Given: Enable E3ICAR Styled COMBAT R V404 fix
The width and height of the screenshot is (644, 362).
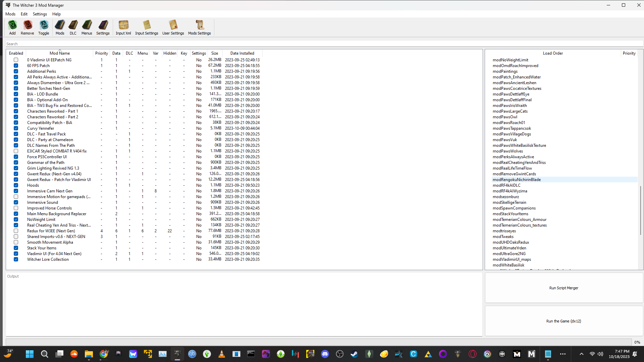Looking at the screenshot, I should coord(16,151).
